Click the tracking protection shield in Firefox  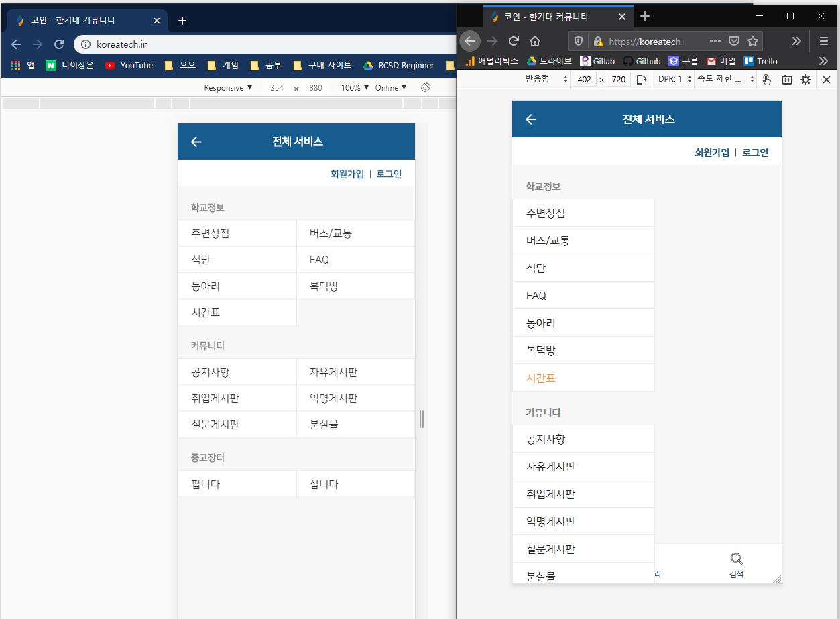coord(577,40)
